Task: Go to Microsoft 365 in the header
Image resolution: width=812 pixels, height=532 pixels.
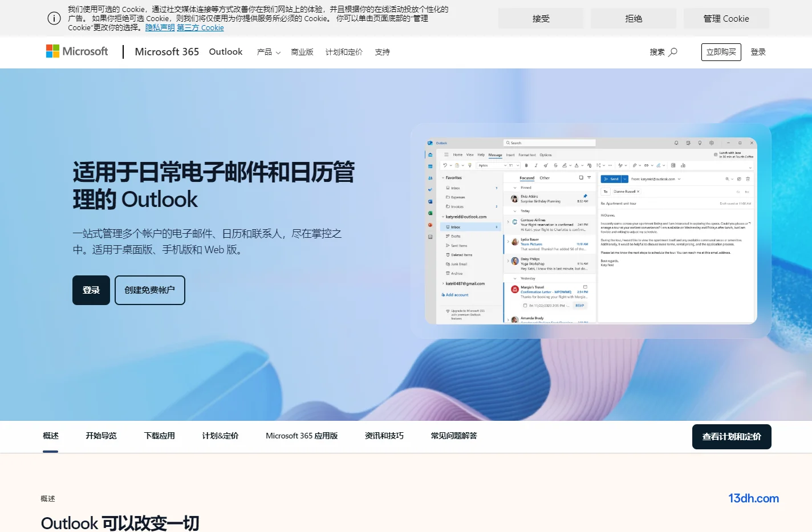Action: coord(167,52)
